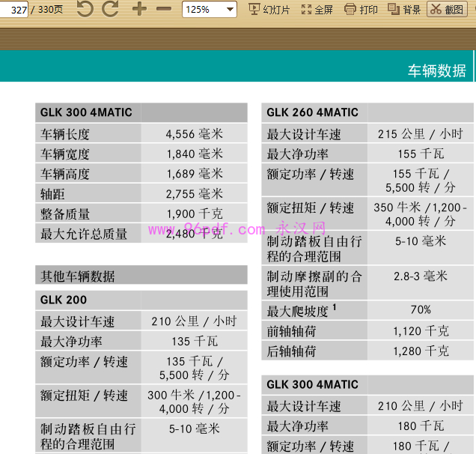This screenshot has width=476, height=454.
Task: Select the value 1,840 毫米
Action: (x=195, y=154)
